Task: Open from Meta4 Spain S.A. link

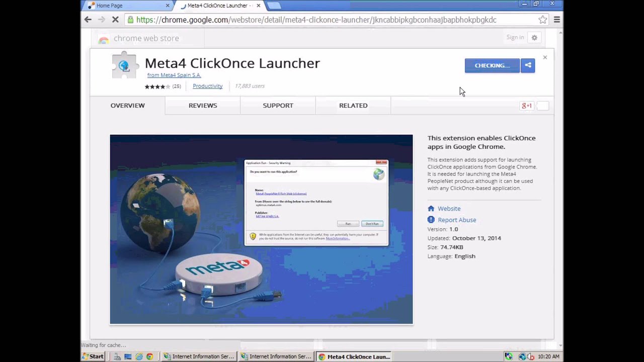Action: [x=174, y=75]
